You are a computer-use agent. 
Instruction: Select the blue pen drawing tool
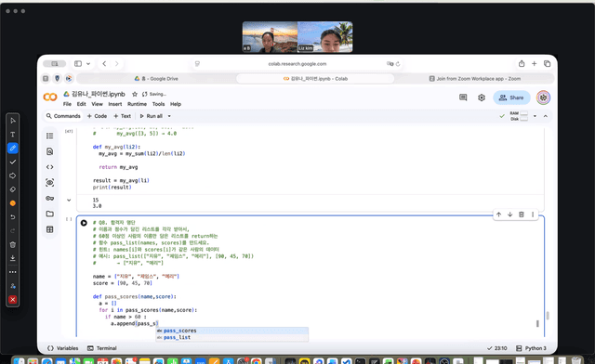tap(12, 148)
